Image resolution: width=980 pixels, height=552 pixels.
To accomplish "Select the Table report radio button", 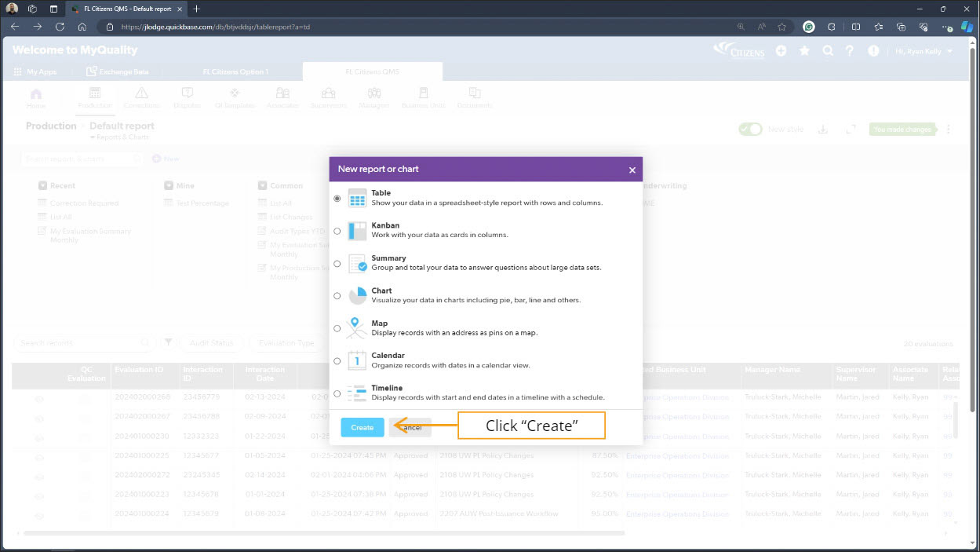I will (x=337, y=199).
